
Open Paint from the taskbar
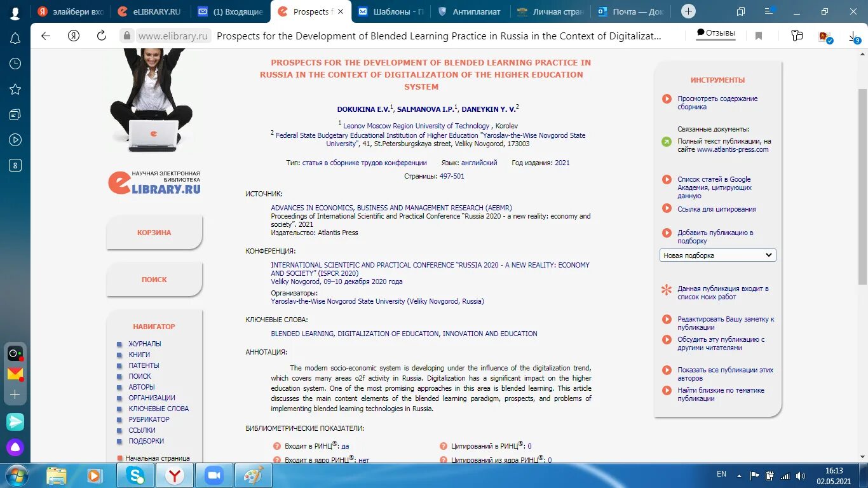click(254, 475)
